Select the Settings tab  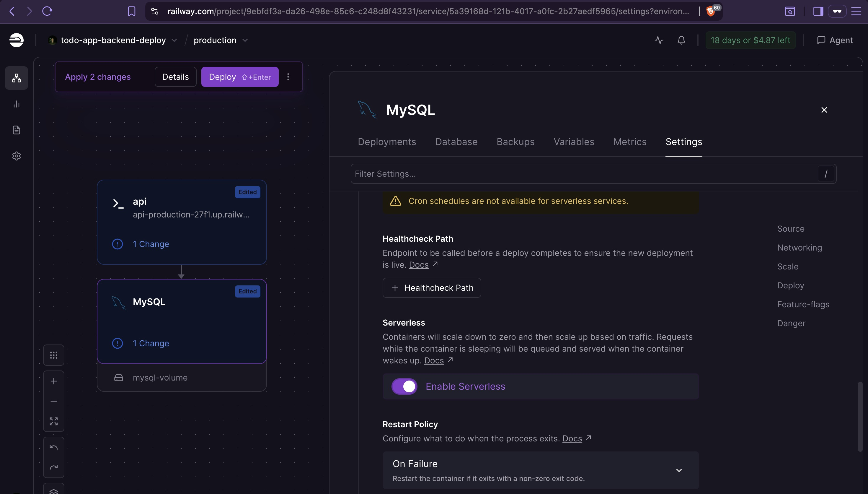[x=683, y=142]
